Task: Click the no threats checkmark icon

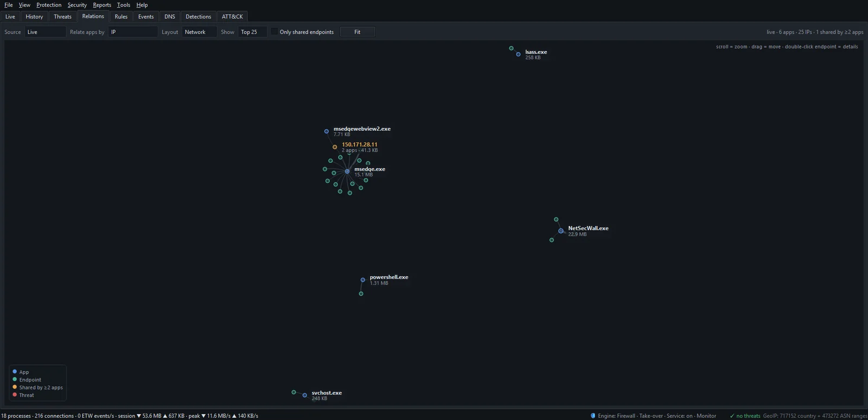Action: coord(732,416)
